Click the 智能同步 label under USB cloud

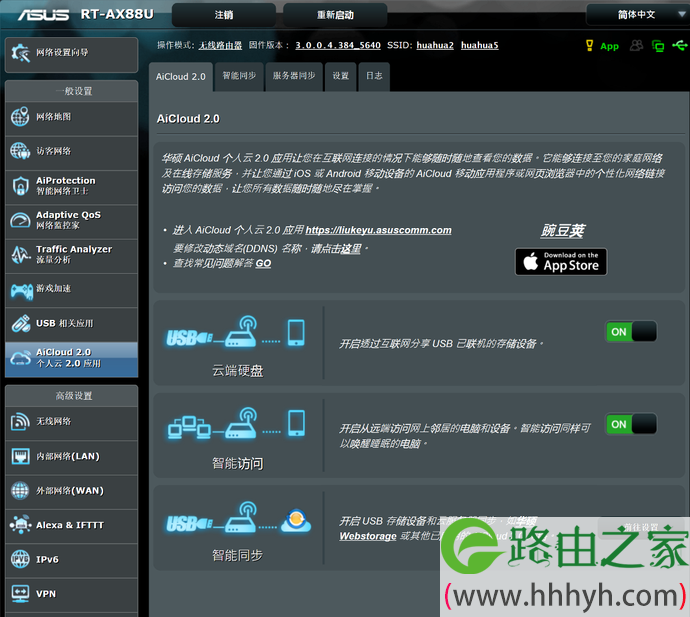coord(238,555)
